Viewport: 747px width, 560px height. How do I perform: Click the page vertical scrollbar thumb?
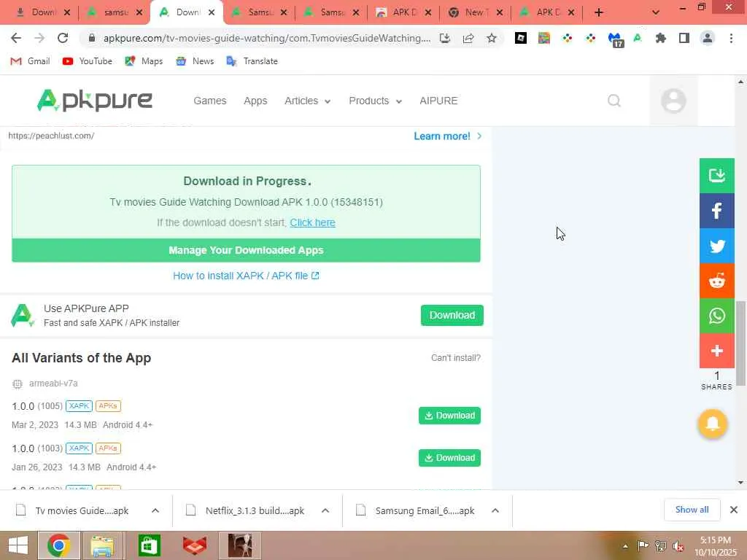click(x=740, y=343)
